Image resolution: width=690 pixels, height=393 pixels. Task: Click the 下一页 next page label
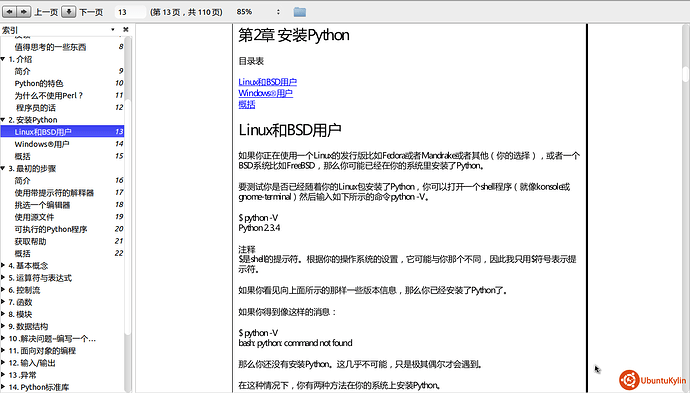[91, 12]
